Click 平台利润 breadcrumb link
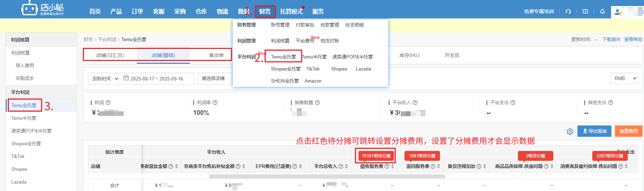 pyautogui.click(x=107, y=39)
